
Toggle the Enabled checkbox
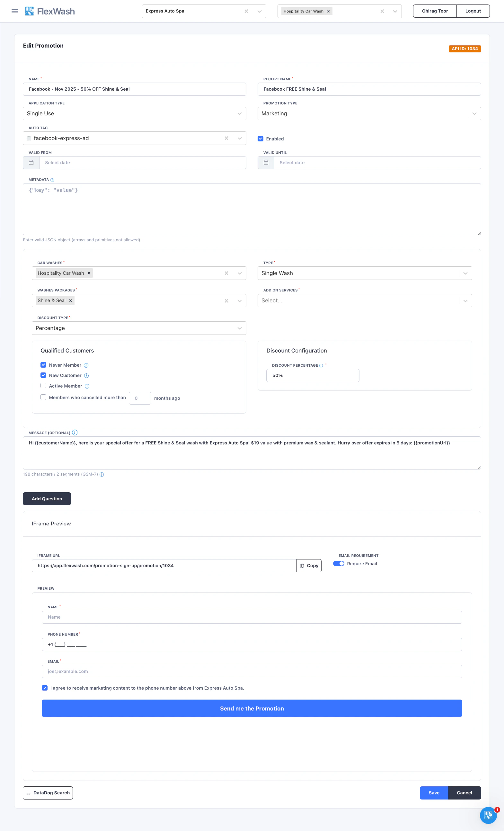coord(261,138)
